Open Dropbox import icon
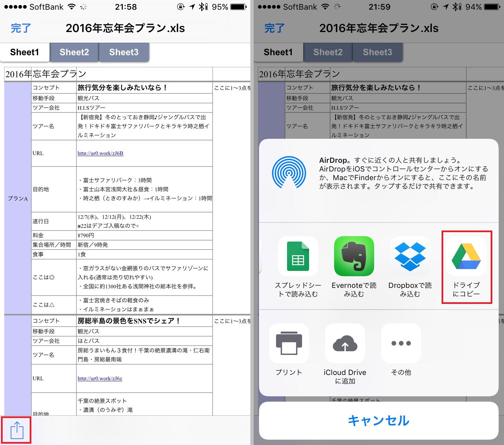 [410, 256]
